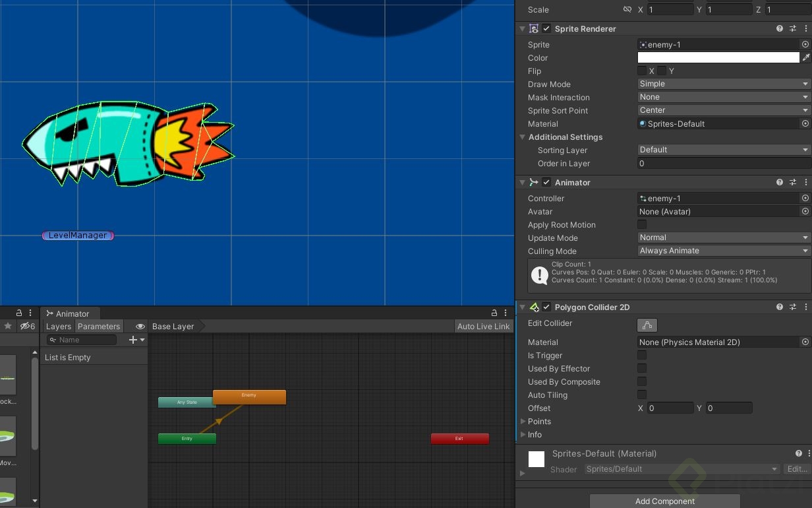The height and width of the screenshot is (508, 812).
Task: Open the sprite Color swatch
Action: [718, 57]
